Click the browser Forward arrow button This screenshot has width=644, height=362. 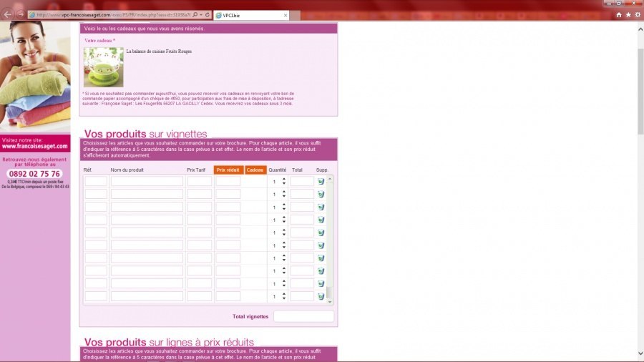[19, 14]
